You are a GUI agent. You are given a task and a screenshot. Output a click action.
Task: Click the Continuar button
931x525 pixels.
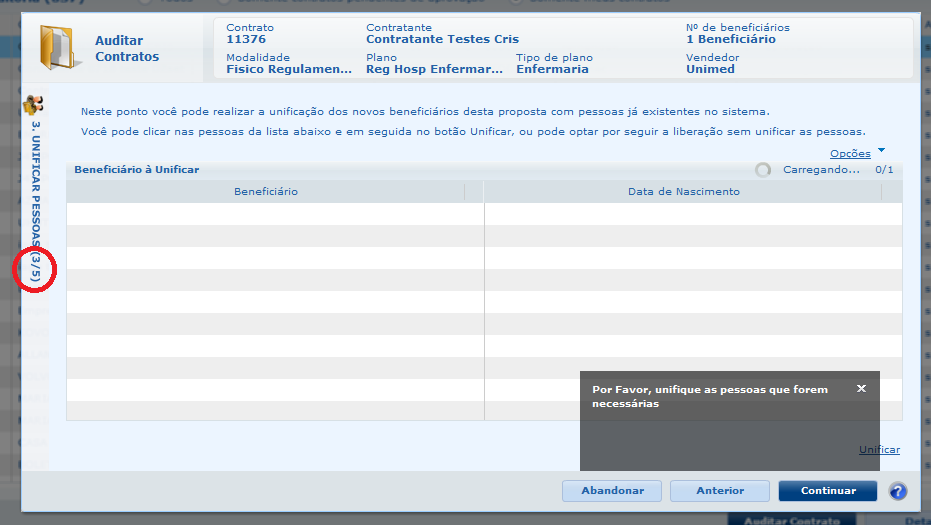[x=828, y=491]
